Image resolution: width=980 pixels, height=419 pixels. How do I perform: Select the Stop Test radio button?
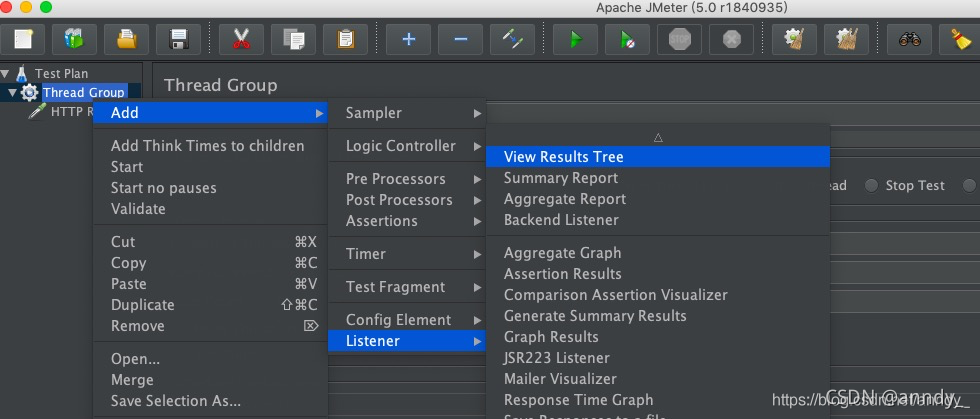tap(871, 186)
